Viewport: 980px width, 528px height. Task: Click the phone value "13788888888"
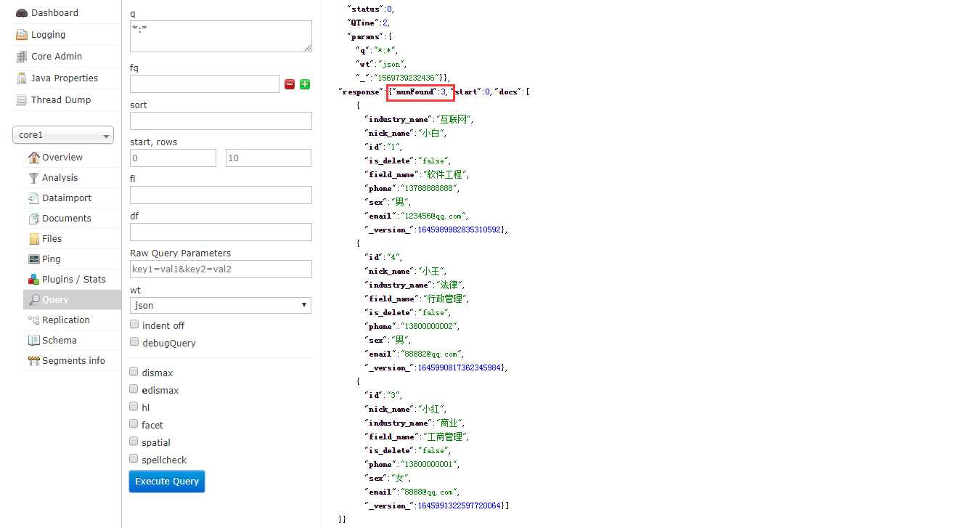pos(430,189)
